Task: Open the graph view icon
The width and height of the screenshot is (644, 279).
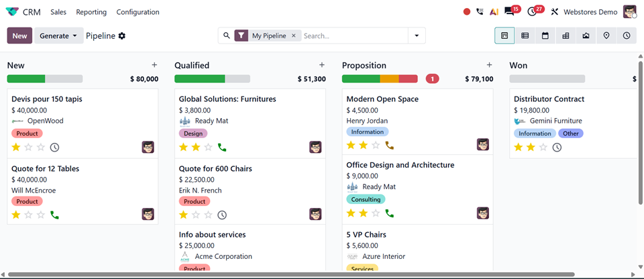Action: (586, 36)
